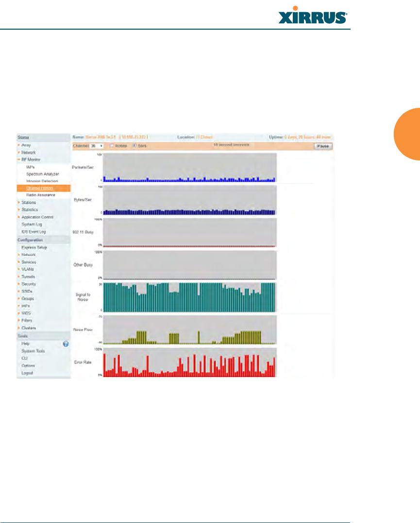Viewport: 420px width, 523px height.
Task: Click the Other Busy chart
Action: (x=189, y=265)
